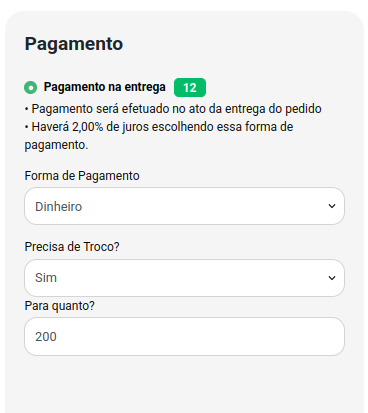Click the bullet point before Haverá
This screenshot has width=368, height=413.
pos(26,127)
